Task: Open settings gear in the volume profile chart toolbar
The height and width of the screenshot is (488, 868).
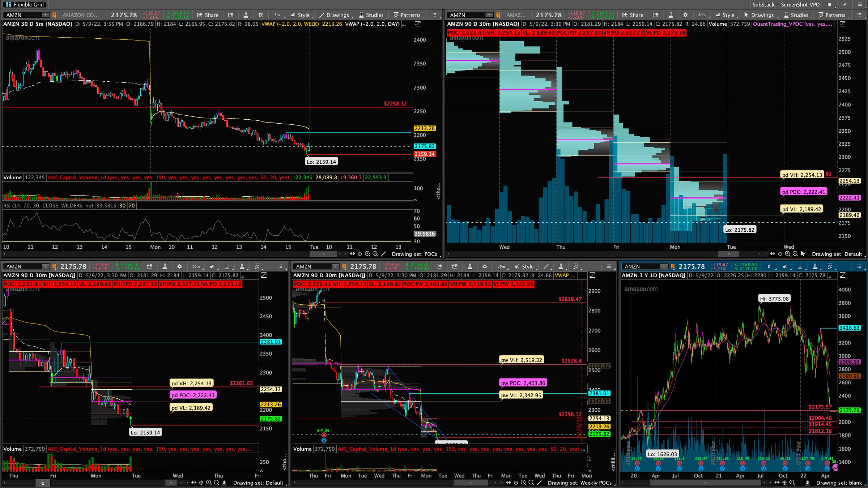Action: point(685,15)
